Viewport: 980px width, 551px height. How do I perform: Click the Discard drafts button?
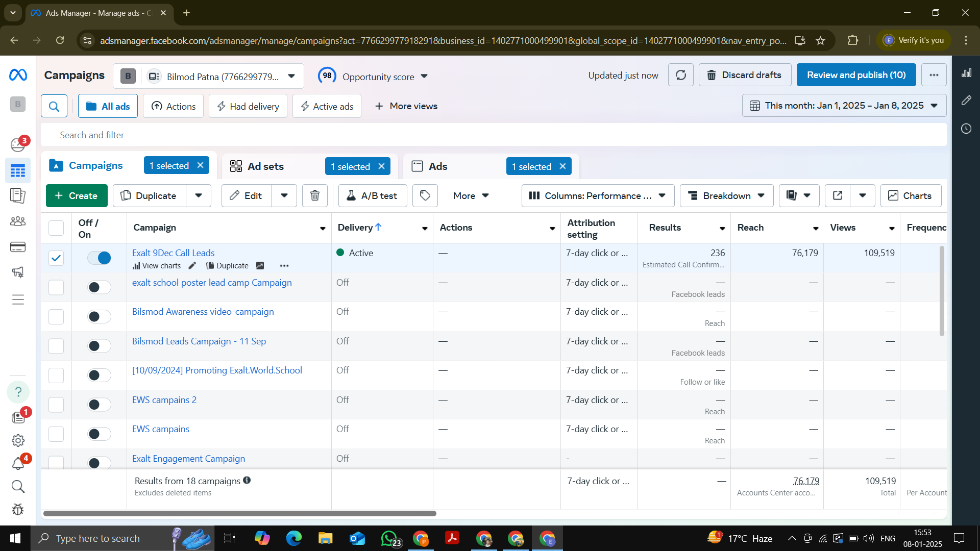745,75
